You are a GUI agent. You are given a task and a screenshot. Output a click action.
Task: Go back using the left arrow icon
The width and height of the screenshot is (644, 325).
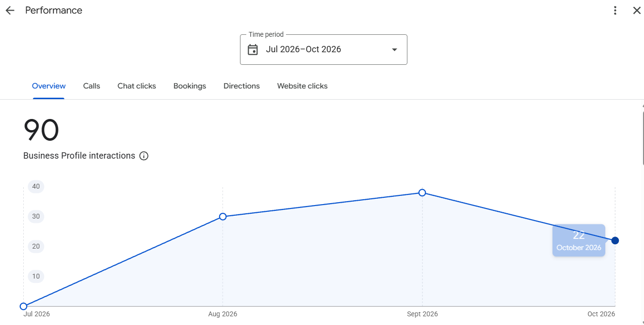tap(10, 11)
